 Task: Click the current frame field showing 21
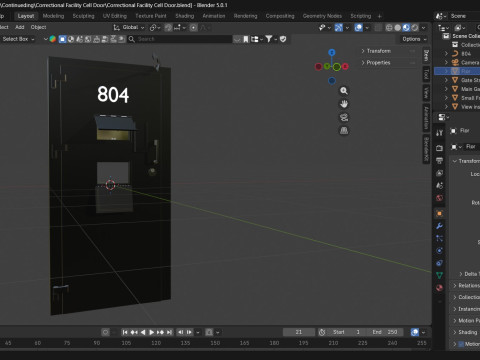pyautogui.click(x=299, y=332)
